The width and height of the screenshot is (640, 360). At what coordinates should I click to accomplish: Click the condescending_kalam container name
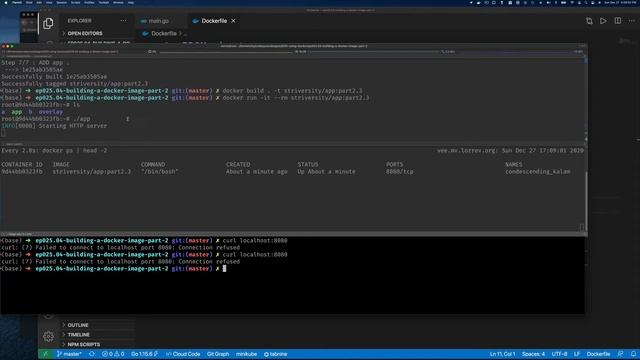538,172
